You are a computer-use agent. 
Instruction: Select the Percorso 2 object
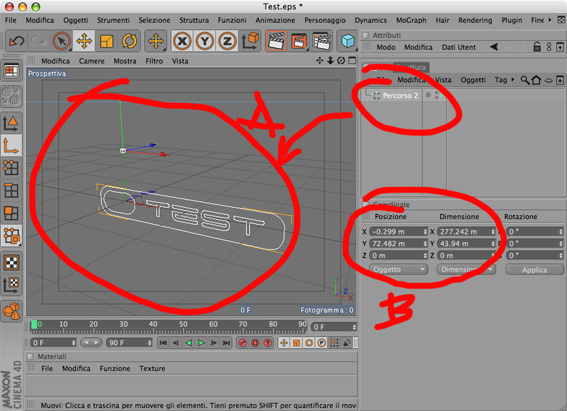400,95
